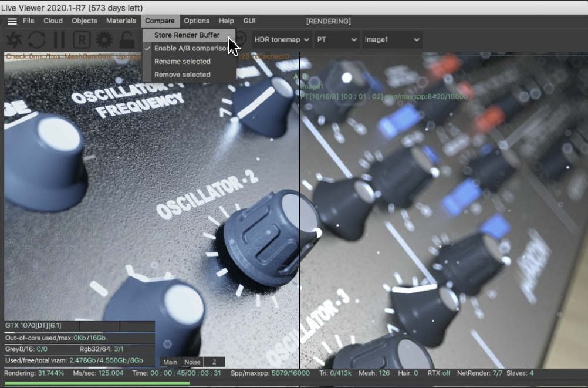Click the Tri: 0/413k status
Screen dimensions: 588x388
coord(335,373)
